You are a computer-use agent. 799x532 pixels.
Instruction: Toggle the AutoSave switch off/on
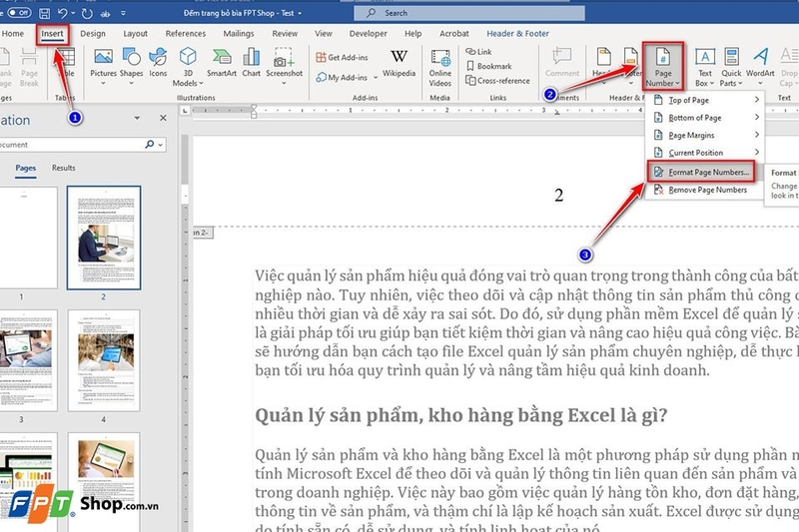19,13
